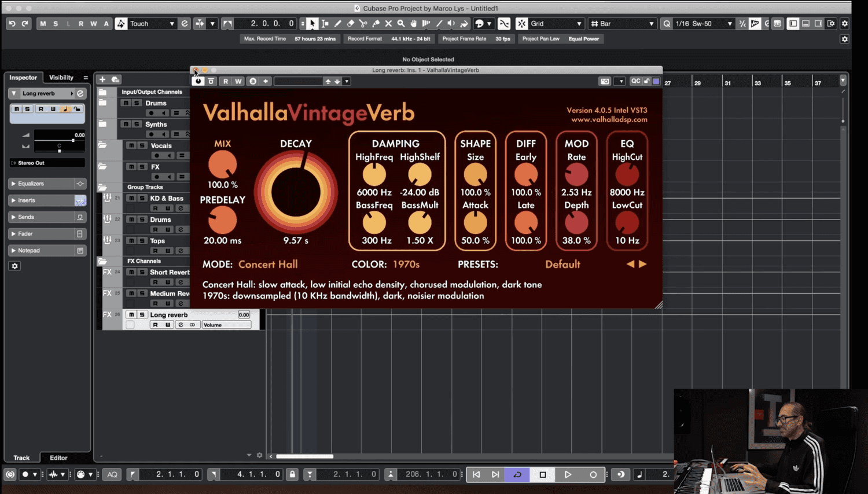
Task: Open Inspector settings gear icon
Action: (x=15, y=266)
